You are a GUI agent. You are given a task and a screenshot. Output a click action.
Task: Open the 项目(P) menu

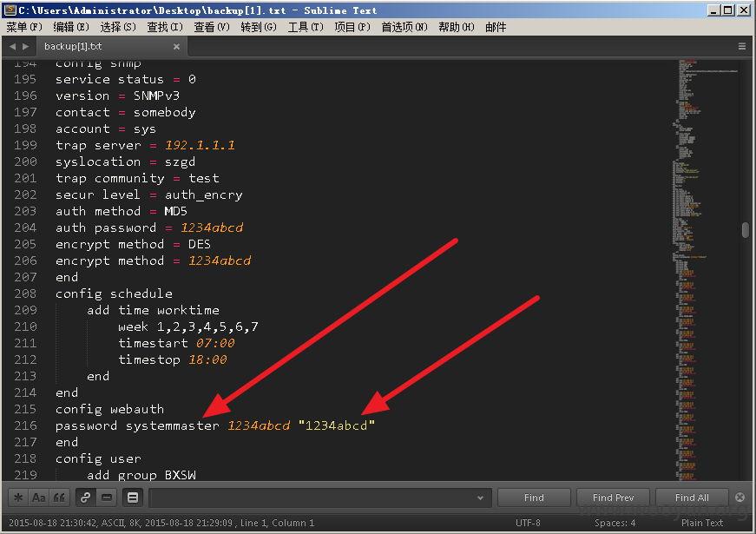tap(352, 27)
